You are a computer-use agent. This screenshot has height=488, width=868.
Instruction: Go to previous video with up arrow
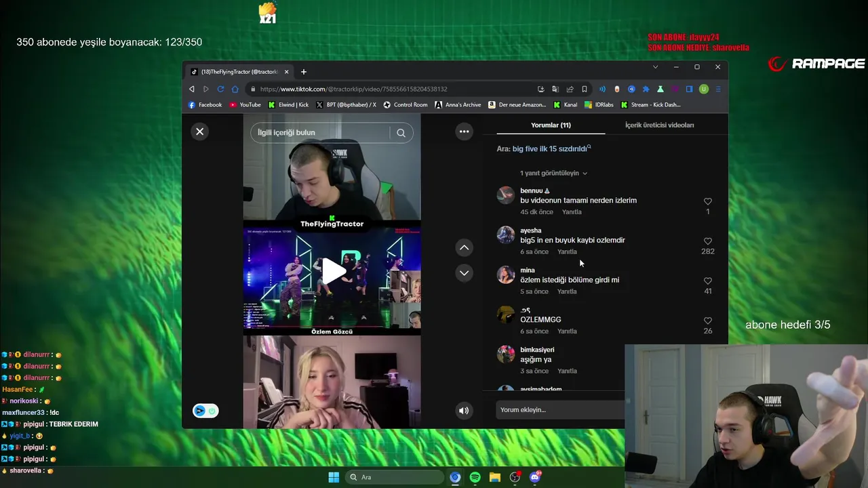tap(464, 247)
